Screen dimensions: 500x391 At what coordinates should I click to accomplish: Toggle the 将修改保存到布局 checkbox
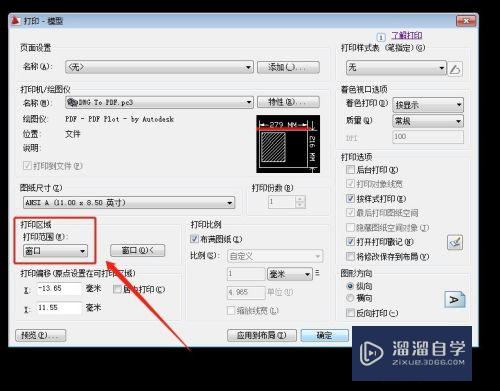pyautogui.click(x=350, y=256)
